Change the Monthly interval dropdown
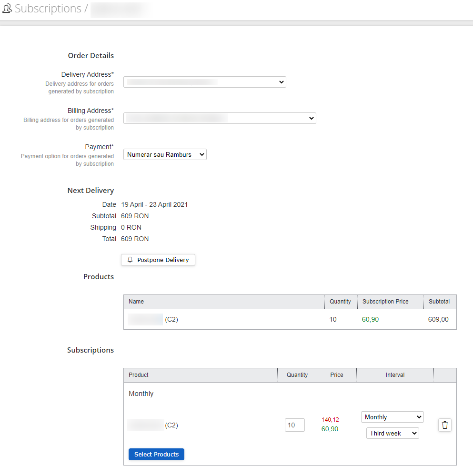Image resolution: width=473 pixels, height=476 pixels. pos(392,417)
